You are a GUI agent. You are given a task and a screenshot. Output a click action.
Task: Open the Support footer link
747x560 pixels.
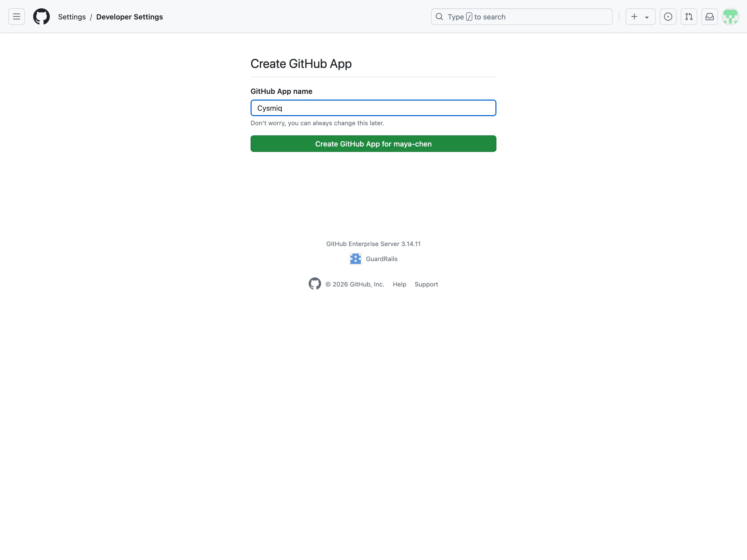[x=426, y=284]
